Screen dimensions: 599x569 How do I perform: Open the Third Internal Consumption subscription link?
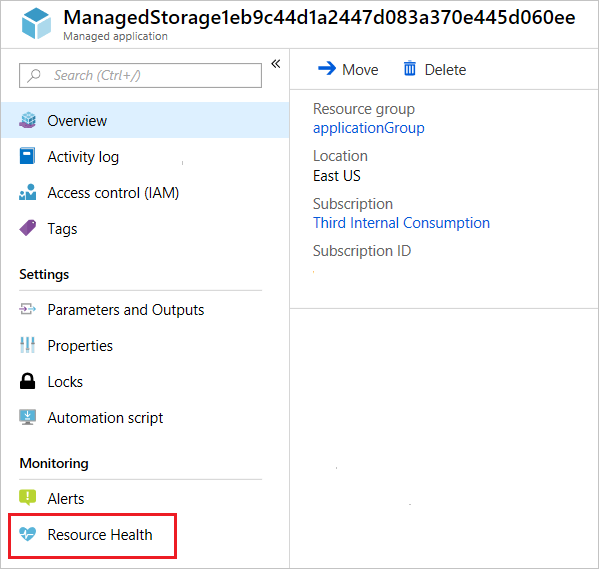point(401,223)
